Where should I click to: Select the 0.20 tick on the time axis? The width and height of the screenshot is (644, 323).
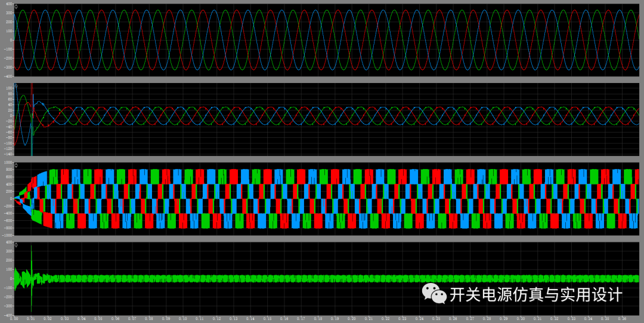(352, 318)
